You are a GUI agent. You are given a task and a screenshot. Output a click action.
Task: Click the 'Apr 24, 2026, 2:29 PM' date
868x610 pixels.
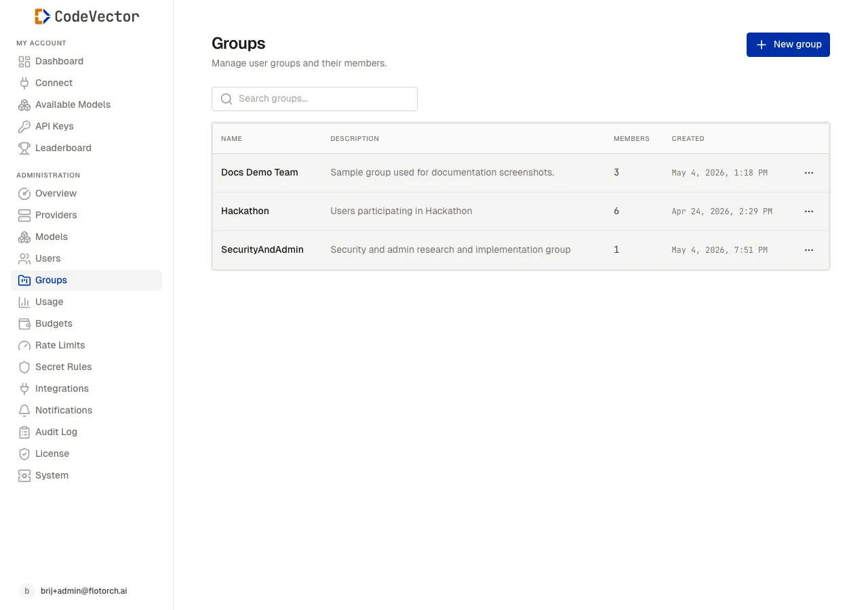722,211
